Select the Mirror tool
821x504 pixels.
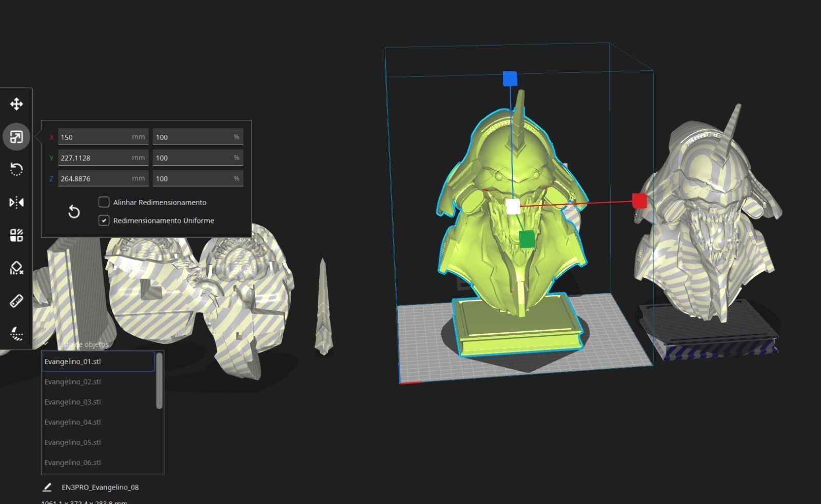point(16,202)
